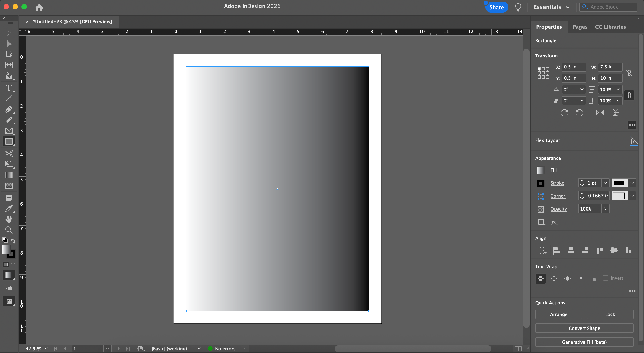Click the Share button
This screenshot has height=353, width=644.
[496, 7]
